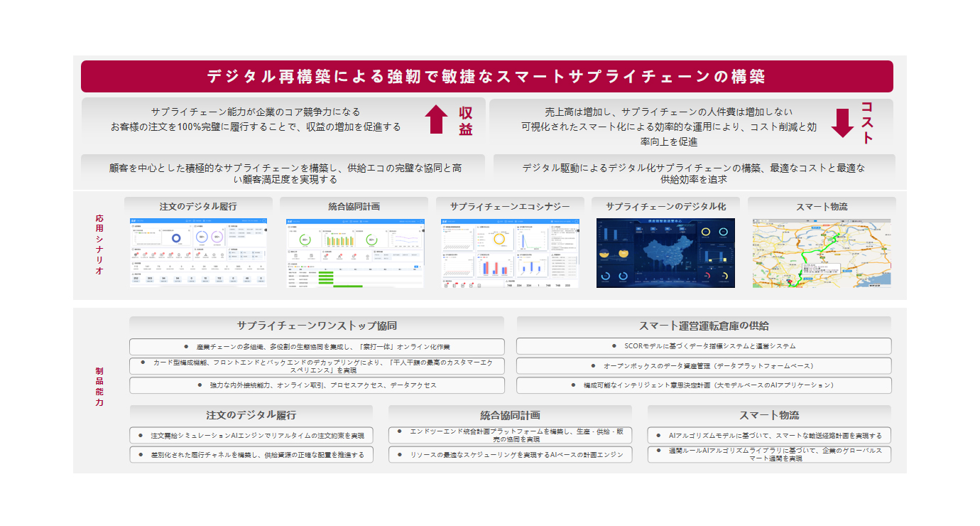Image resolution: width=980 pixels, height=526 pixels.
Task: Click the item 注文需給シミュレーションAIエンジンで…
Action: click(x=251, y=435)
